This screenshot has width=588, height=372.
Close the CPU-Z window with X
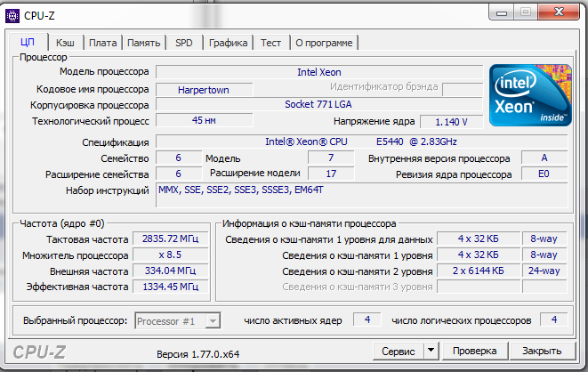(559, 12)
